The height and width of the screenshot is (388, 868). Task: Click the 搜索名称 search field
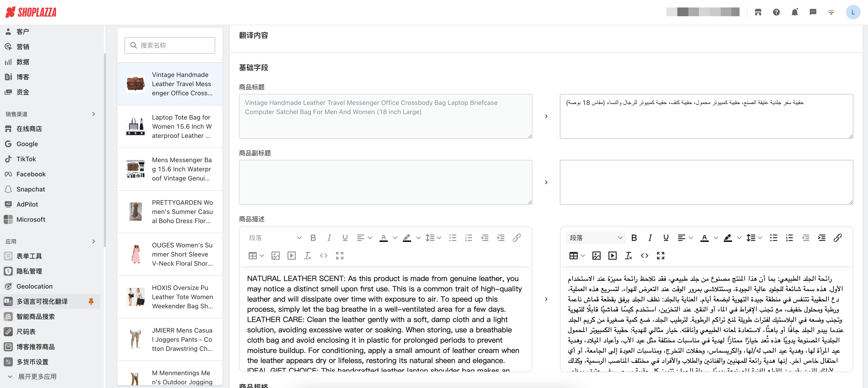pos(169,45)
